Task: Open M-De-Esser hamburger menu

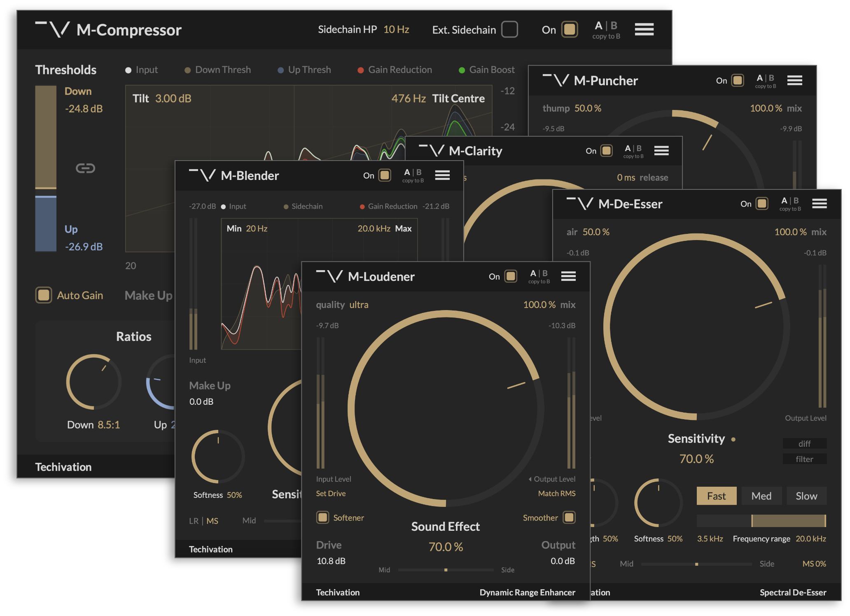Action: (819, 203)
